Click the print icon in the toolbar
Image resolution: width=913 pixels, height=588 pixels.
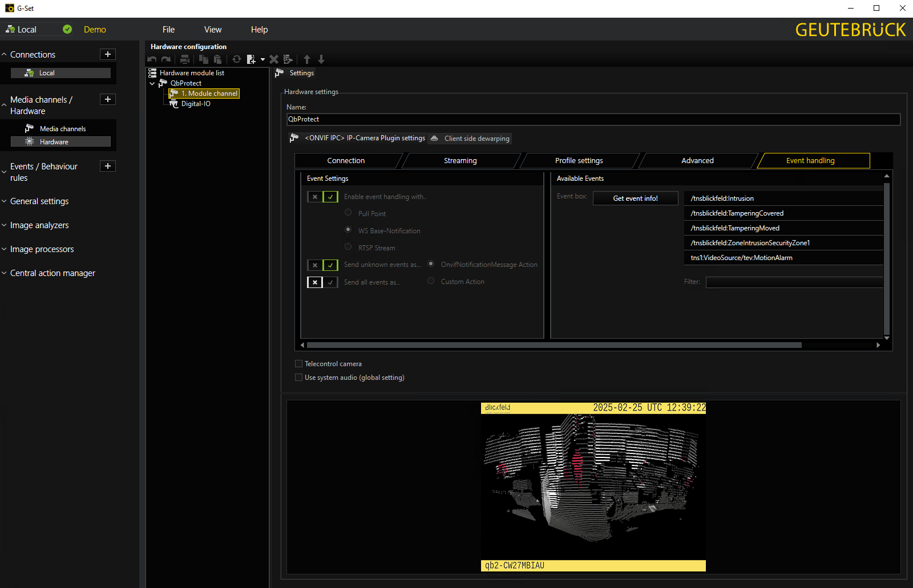(x=184, y=59)
